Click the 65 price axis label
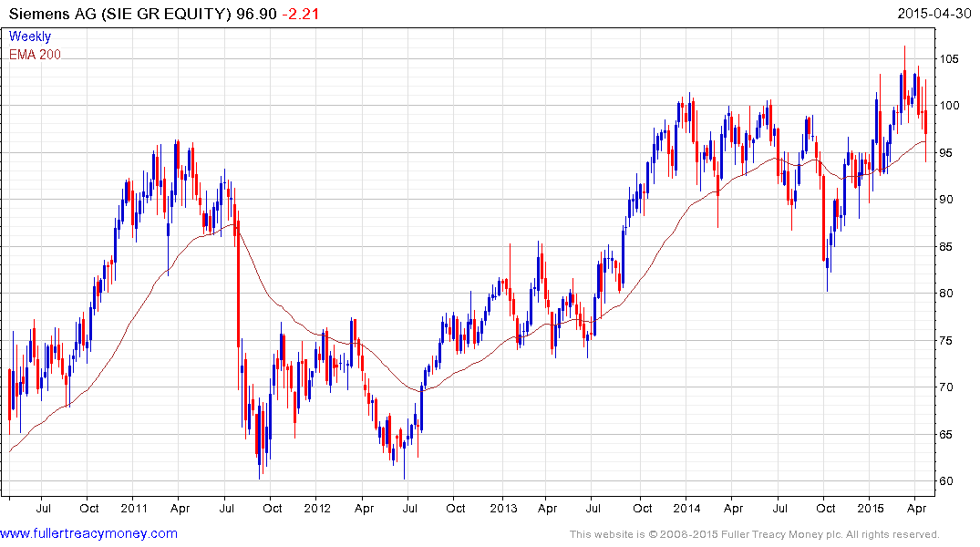This screenshot has height=547, width=980. pos(945,435)
